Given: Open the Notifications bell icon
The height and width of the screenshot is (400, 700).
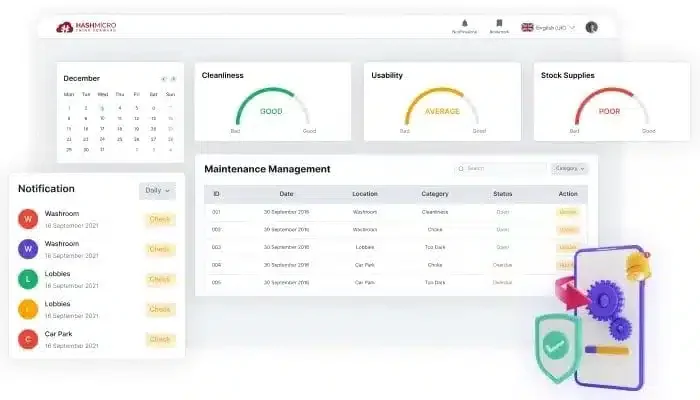Looking at the screenshot, I should 465,23.
